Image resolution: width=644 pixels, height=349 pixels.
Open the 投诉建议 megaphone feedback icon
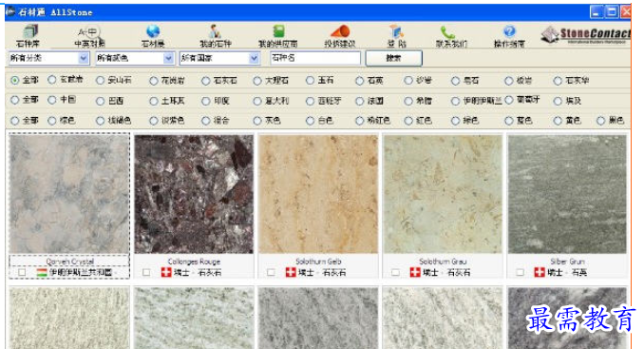click(x=340, y=31)
